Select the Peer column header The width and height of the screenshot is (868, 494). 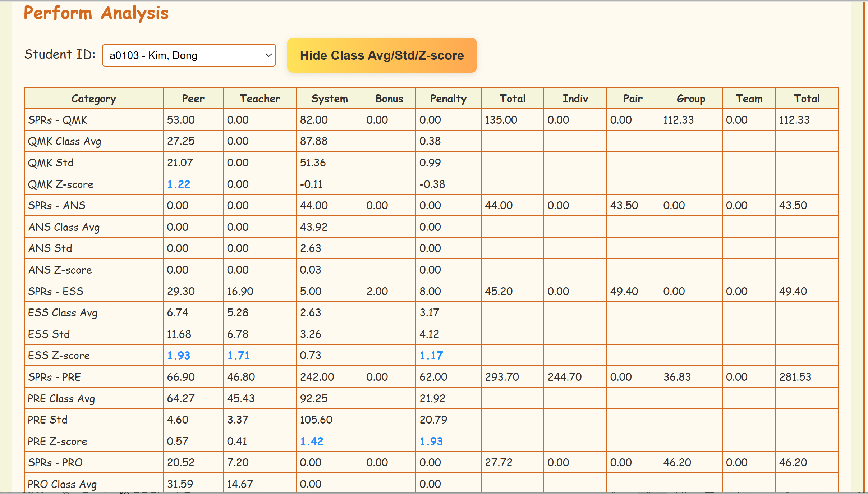point(193,99)
